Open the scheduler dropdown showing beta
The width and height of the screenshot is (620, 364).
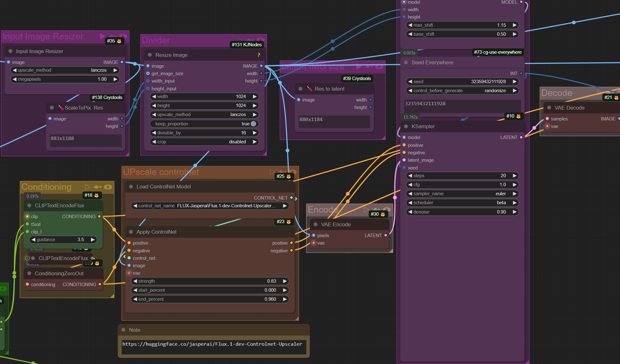coord(462,203)
